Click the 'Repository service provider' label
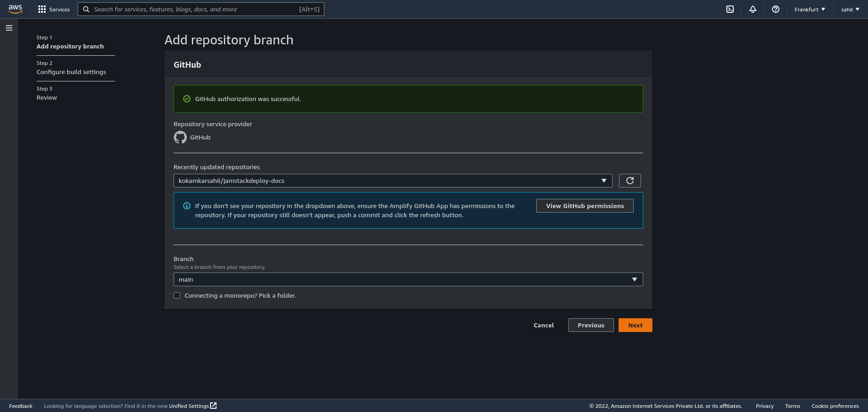This screenshot has height=412, width=868. [x=213, y=124]
